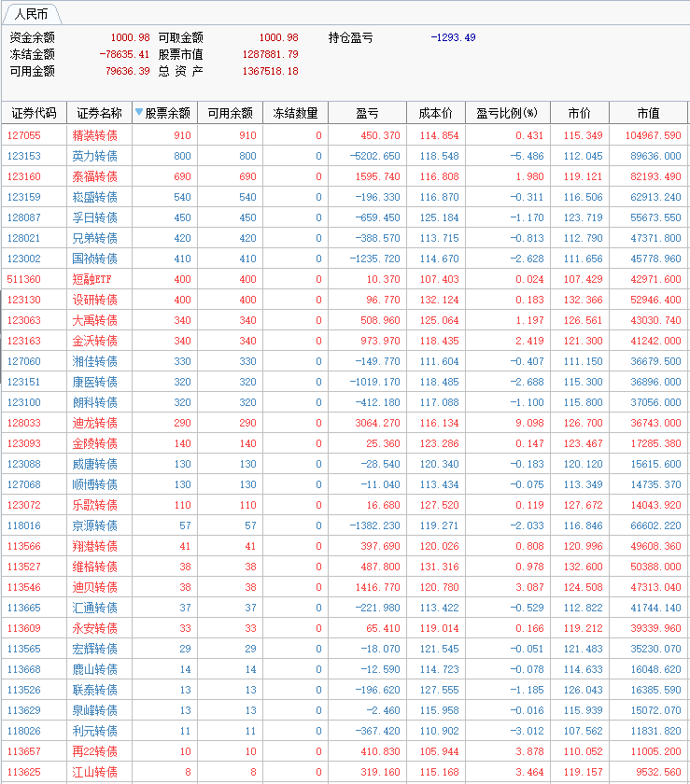Select security code 123130

[24, 300]
